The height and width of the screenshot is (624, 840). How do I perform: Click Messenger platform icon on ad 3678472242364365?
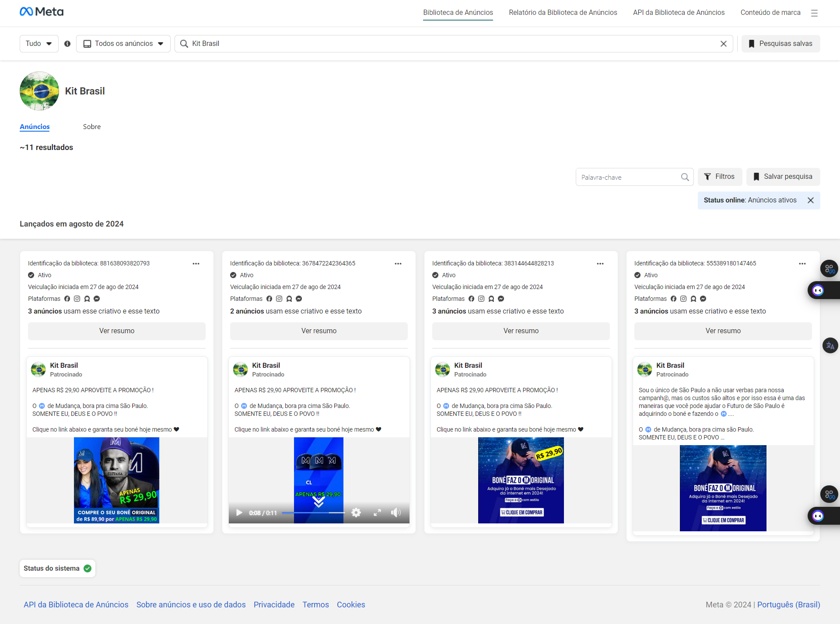coord(299,299)
